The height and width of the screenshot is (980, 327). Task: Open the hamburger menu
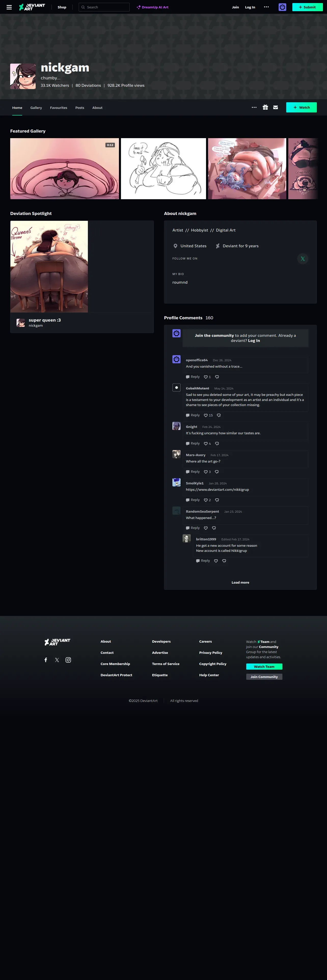click(x=9, y=7)
